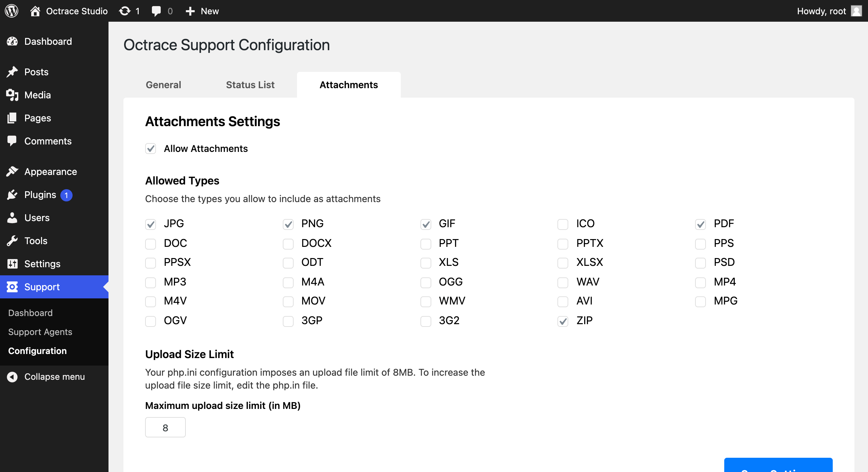
Task: Open the Media menu label
Action: point(38,95)
